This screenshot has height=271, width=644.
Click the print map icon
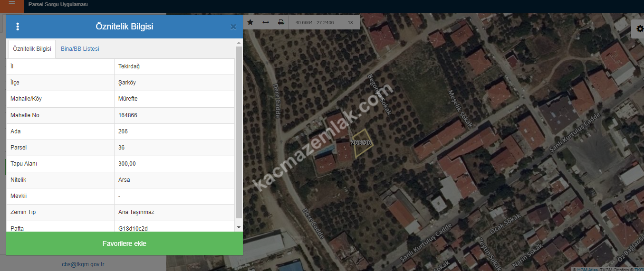[x=281, y=22]
